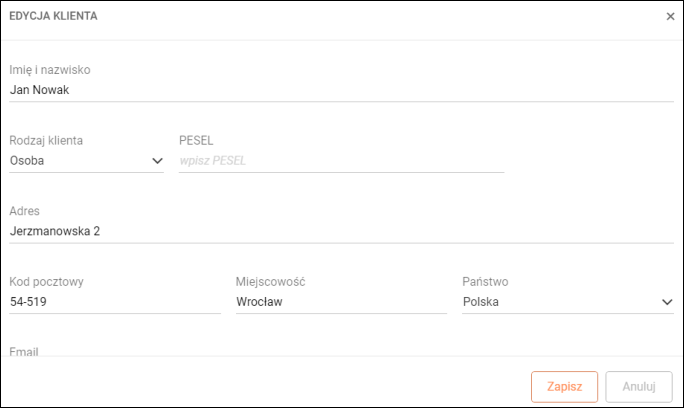Close the Edycja klienta dialog
The width and height of the screenshot is (684, 408).
coord(670,17)
